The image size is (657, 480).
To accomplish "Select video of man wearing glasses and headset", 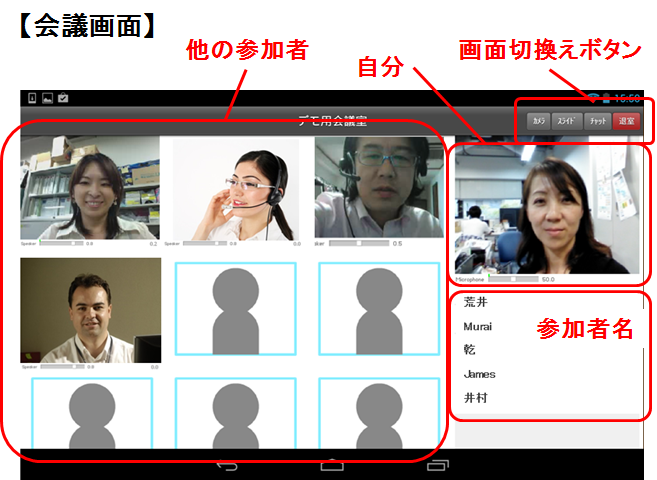I will tap(379, 187).
